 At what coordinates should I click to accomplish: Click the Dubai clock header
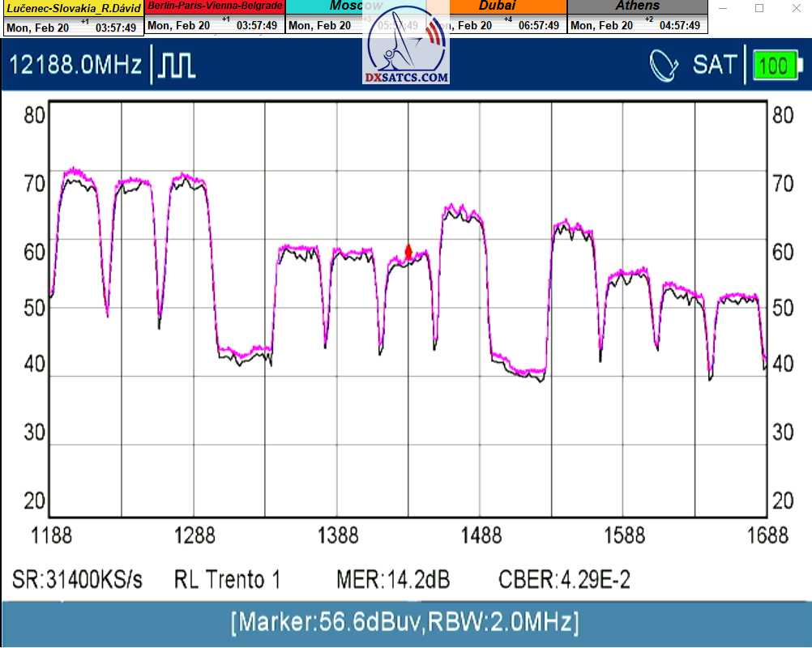497,6
